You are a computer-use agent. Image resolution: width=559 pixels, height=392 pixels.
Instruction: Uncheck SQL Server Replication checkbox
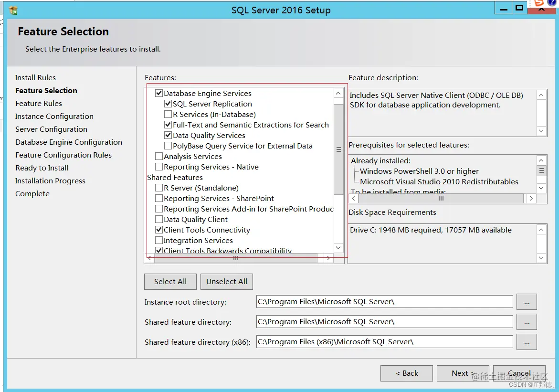(168, 104)
